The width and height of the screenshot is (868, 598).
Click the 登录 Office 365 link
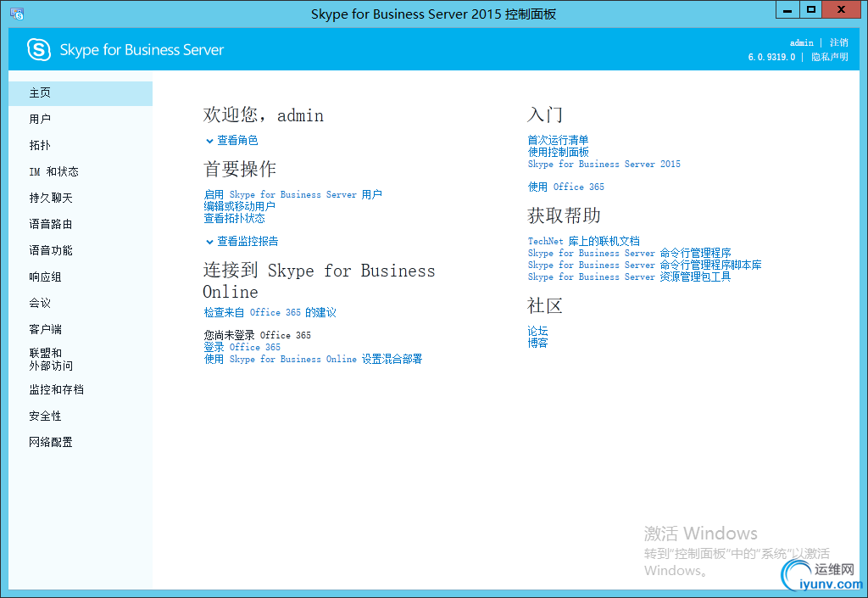tap(242, 347)
